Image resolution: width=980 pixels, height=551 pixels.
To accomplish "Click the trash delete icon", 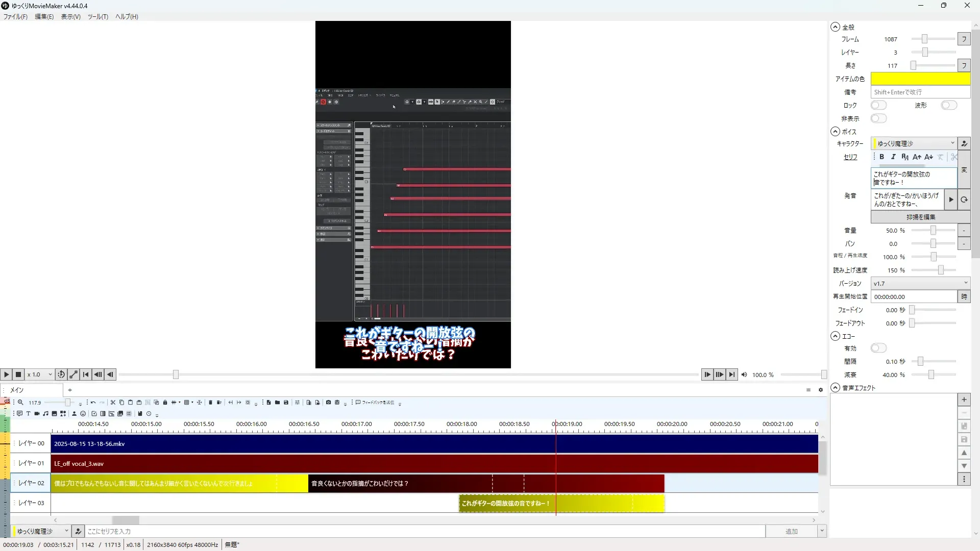I will [210, 403].
